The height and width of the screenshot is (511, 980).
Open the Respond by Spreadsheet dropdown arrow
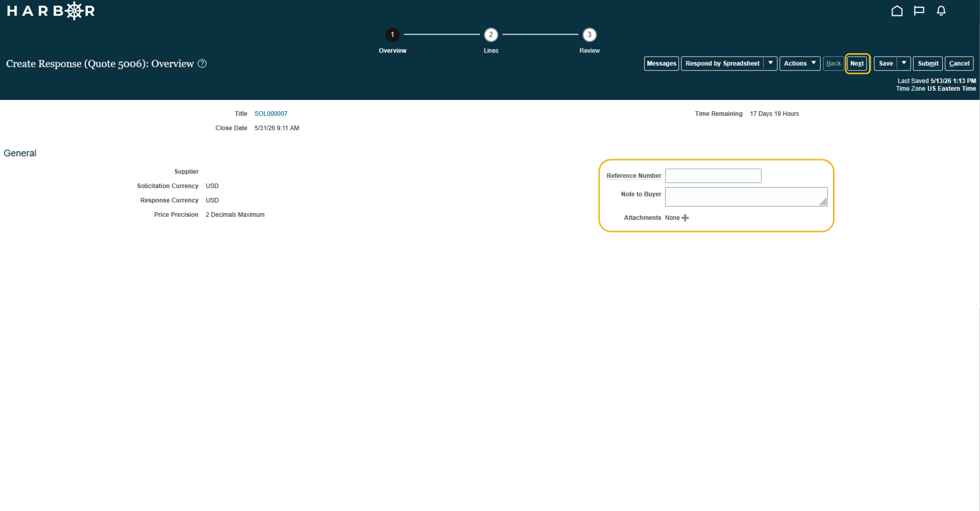(x=770, y=63)
